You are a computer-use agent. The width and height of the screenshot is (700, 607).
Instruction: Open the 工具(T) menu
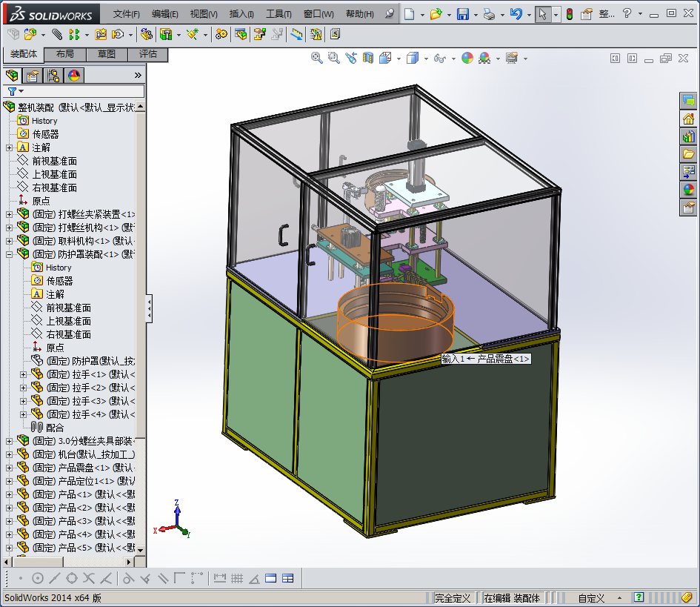279,14
